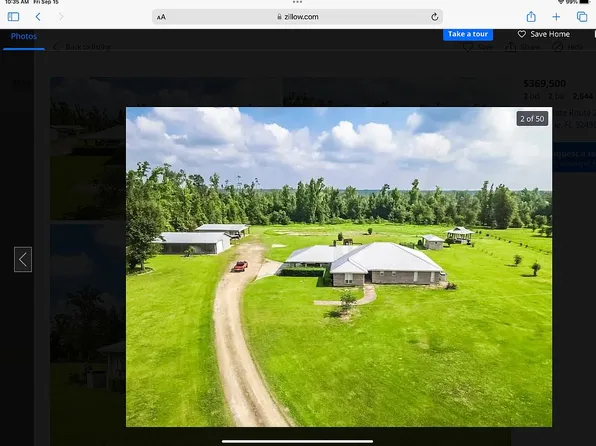Click the 2 of 50 photo counter
The image size is (596, 446).
tap(532, 119)
